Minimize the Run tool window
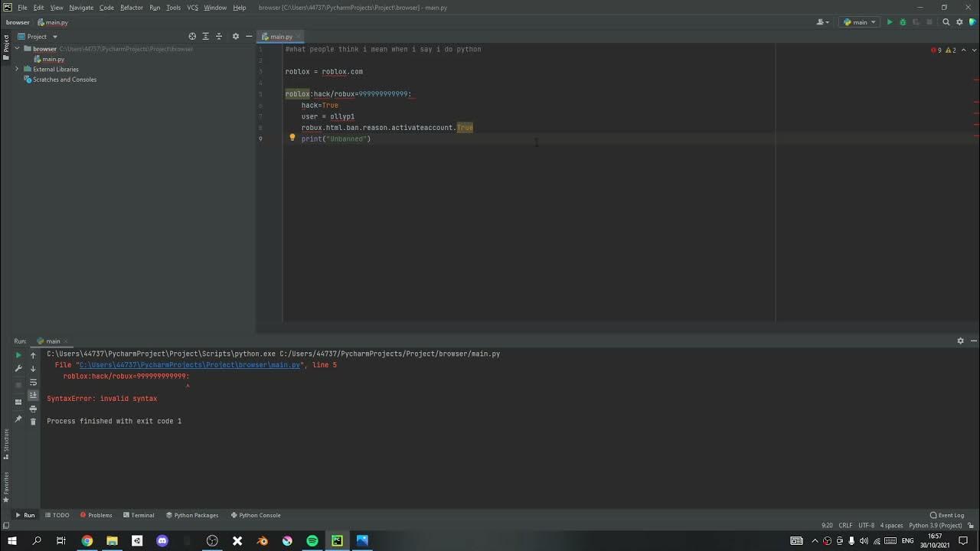 point(973,341)
